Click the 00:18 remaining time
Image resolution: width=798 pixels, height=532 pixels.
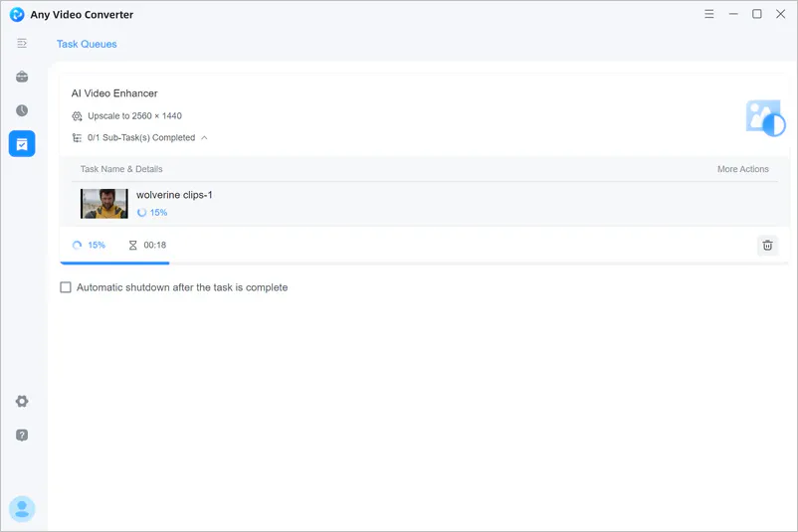pos(154,246)
